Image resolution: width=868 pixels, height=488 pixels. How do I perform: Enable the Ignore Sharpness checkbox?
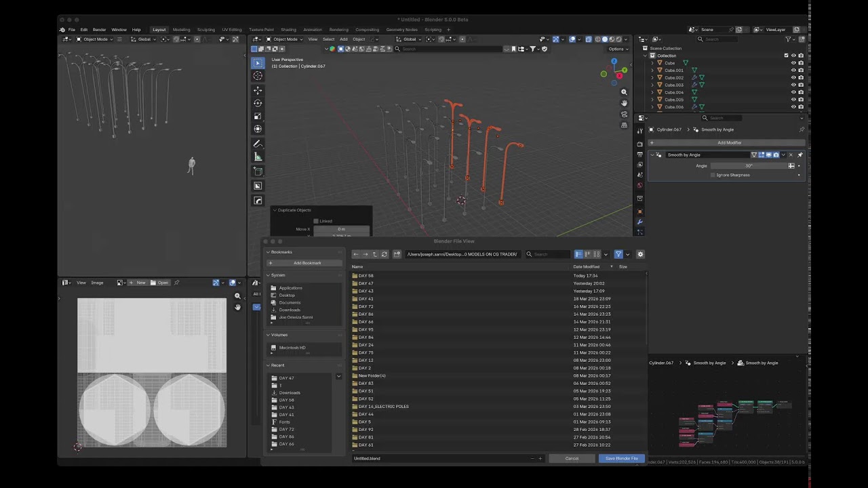pyautogui.click(x=713, y=175)
